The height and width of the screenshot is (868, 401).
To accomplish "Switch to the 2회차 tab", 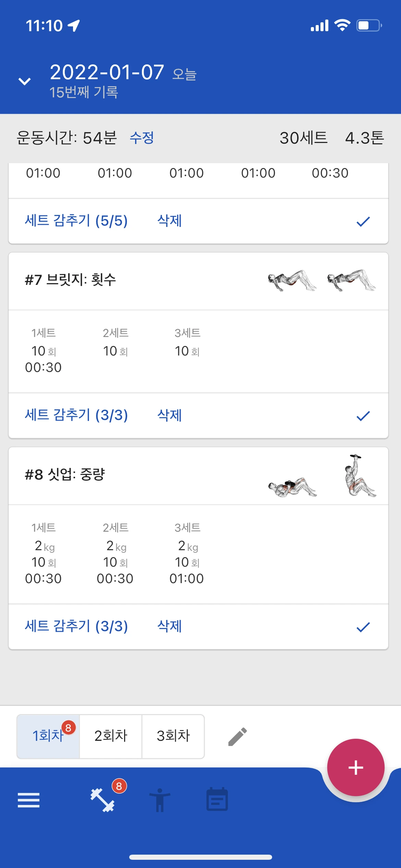I will coord(111,736).
